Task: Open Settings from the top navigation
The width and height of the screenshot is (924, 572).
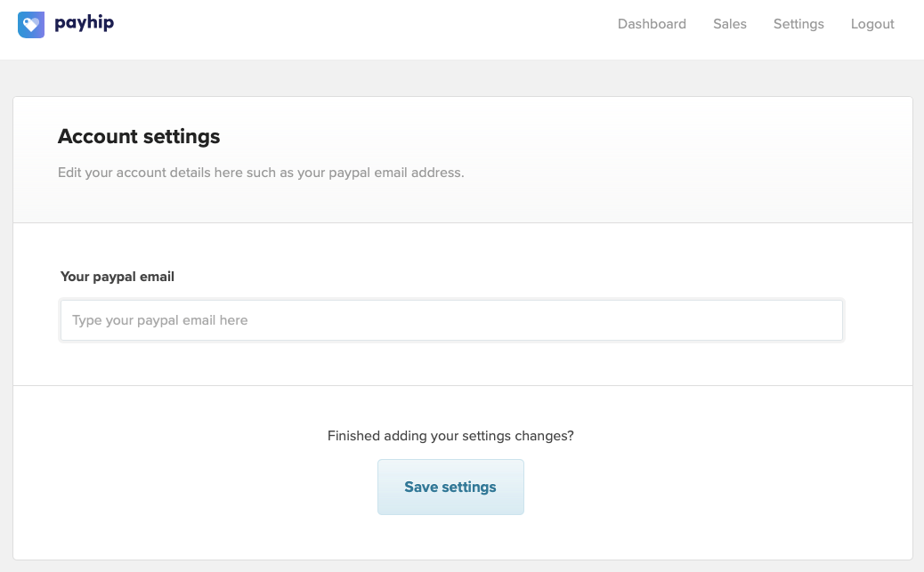Action: pos(798,24)
